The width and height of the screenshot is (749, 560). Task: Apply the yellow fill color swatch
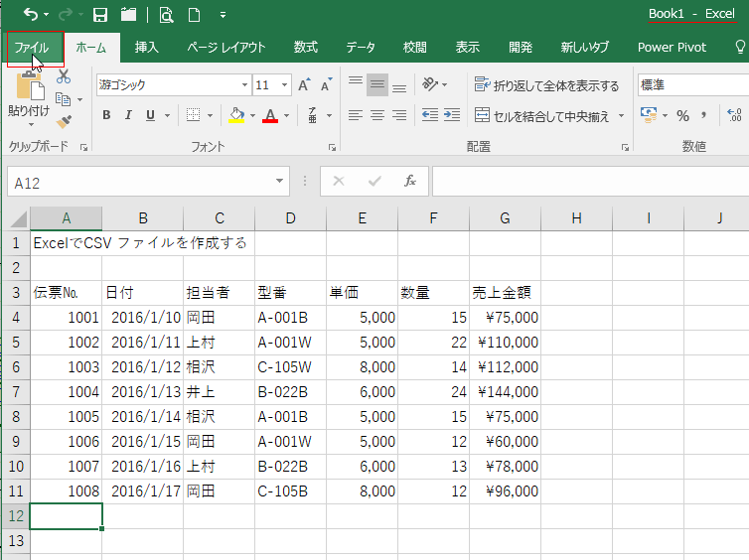(236, 116)
